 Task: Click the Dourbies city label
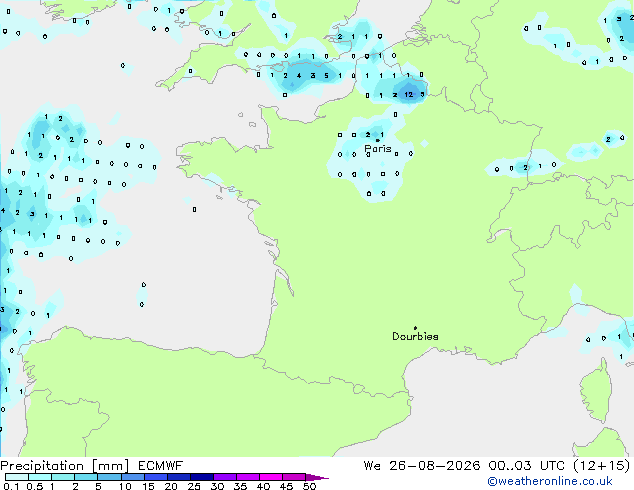pos(415,336)
